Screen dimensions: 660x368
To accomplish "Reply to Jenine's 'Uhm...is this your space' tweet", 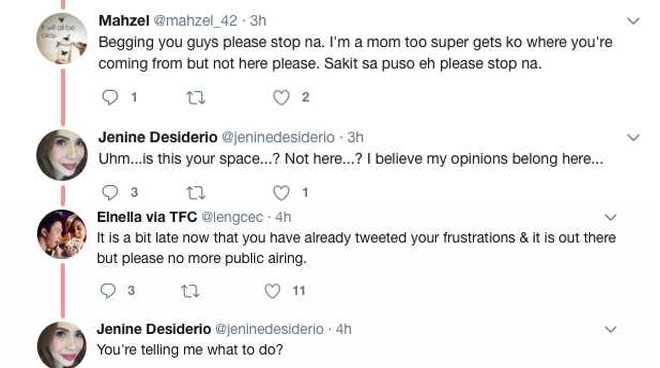I will pyautogui.click(x=110, y=192).
